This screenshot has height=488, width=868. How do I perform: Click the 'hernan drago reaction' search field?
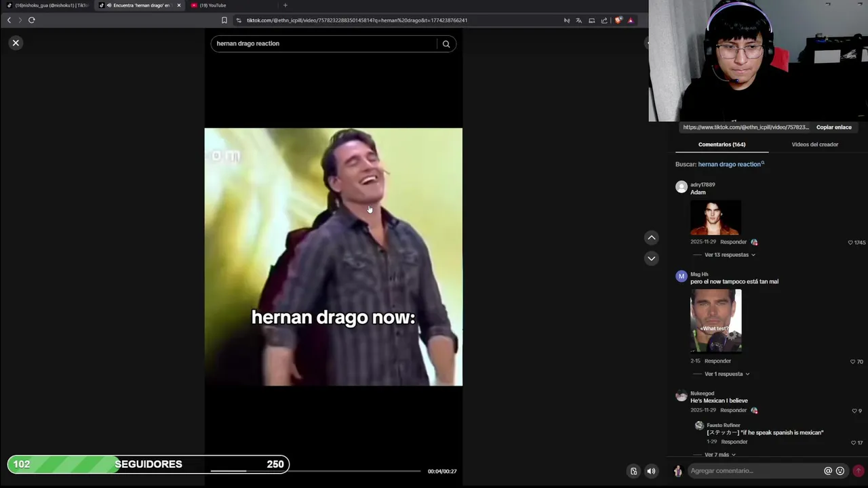pos(324,44)
